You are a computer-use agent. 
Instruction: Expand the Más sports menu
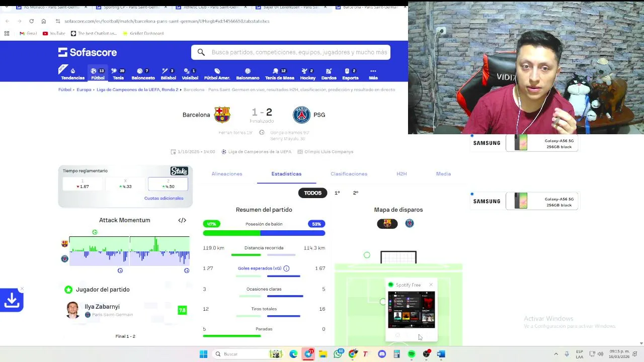point(373,74)
